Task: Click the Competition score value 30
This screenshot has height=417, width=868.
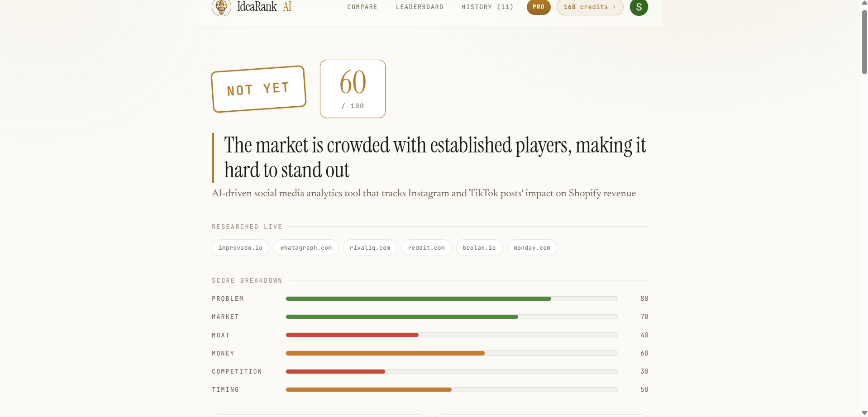Action: point(644,371)
